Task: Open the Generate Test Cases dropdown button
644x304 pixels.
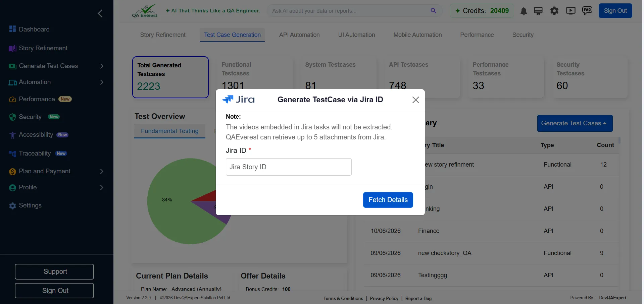Action: pos(575,123)
